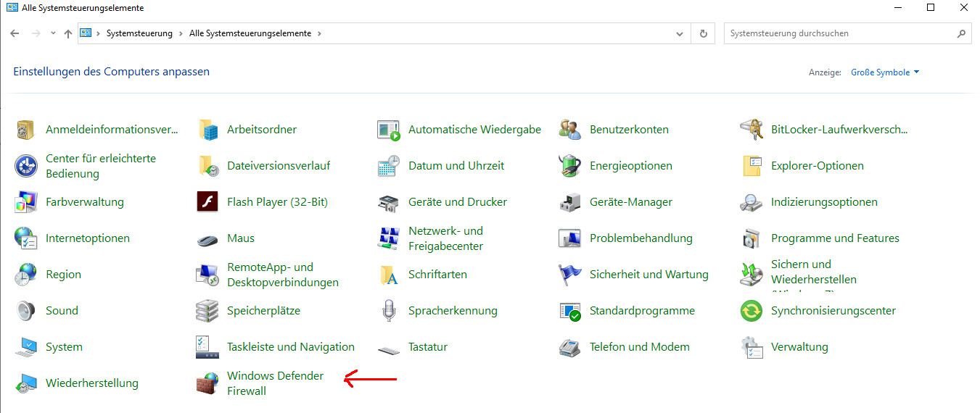Screen dimensions: 980x413
Task: Open the Energieoptionen battery icon
Action: pyautogui.click(x=570, y=166)
